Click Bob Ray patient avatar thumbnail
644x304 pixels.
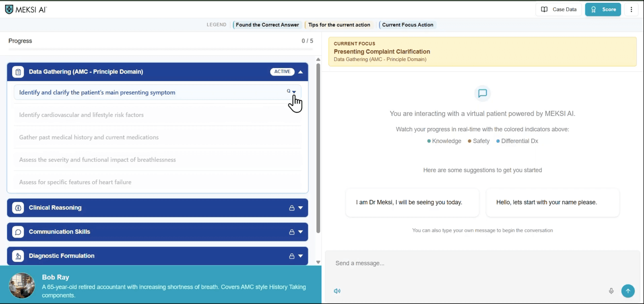22,286
